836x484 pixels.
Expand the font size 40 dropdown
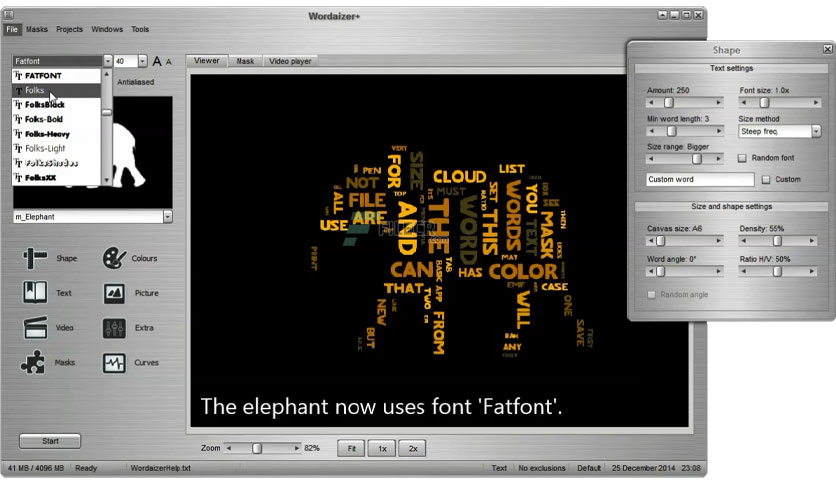pyautogui.click(x=142, y=61)
